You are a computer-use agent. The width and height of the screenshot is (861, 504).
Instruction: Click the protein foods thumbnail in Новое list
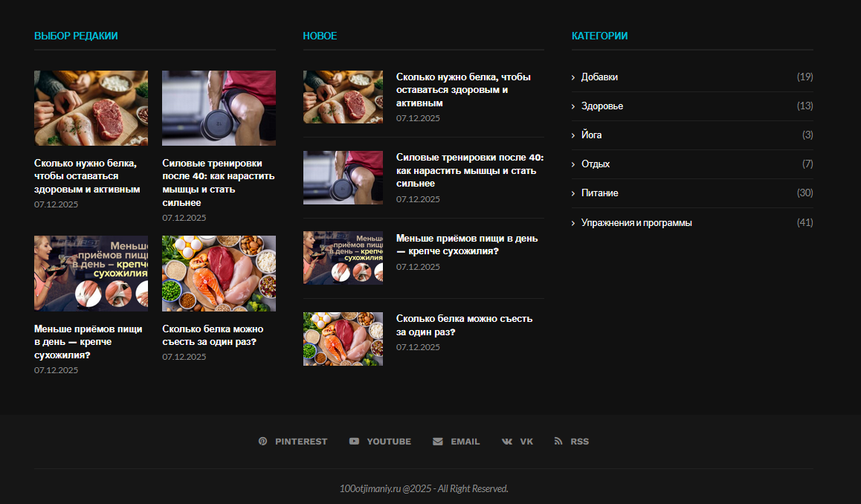coord(344,339)
